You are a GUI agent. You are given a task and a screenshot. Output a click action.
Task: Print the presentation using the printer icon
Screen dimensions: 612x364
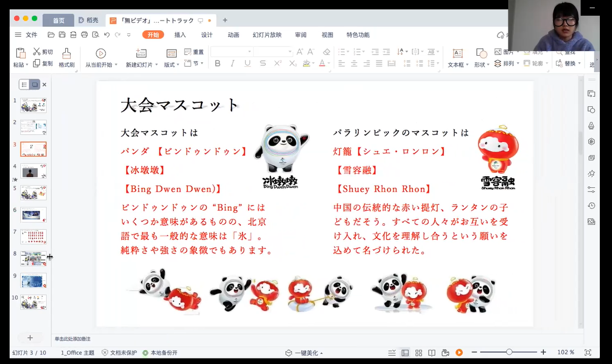tap(85, 35)
